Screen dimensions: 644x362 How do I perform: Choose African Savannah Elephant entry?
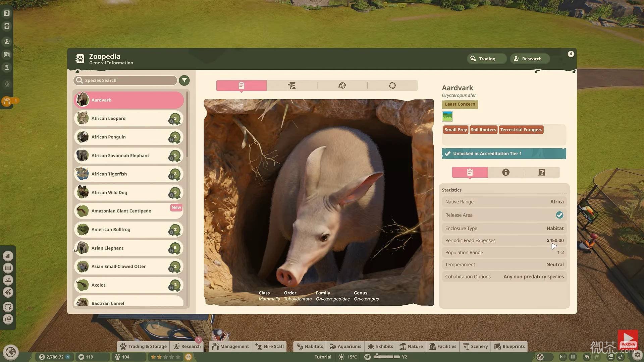point(129,156)
